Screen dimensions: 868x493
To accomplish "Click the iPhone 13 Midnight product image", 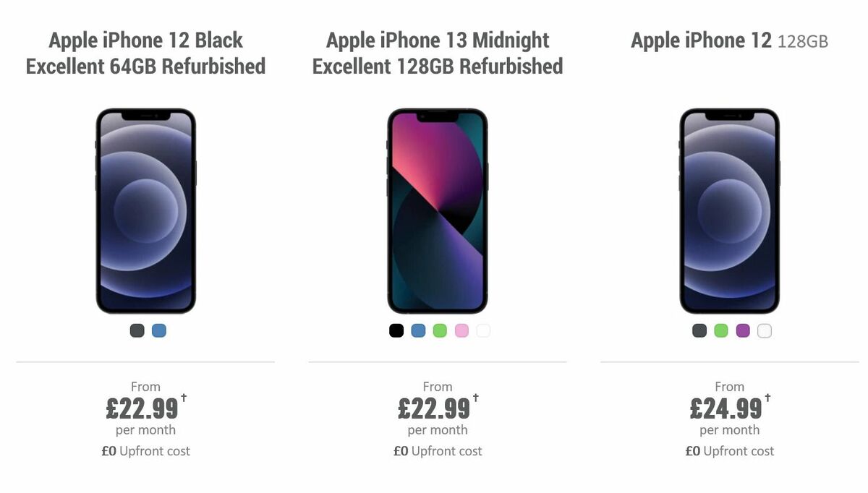I will (x=437, y=210).
